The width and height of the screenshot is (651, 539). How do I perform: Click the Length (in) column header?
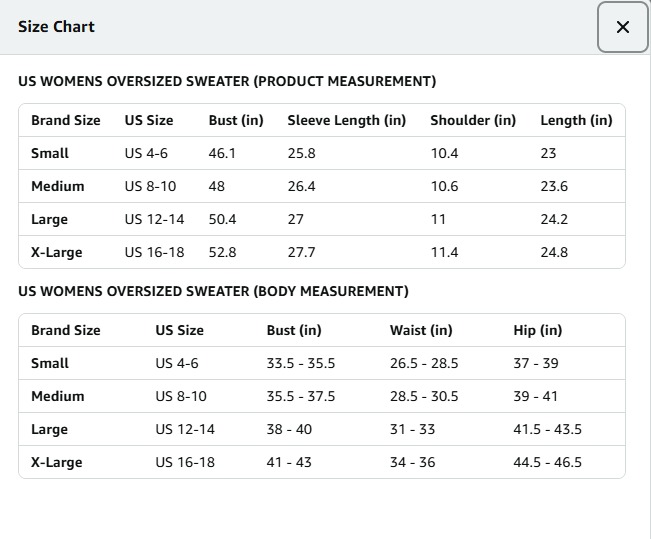pyautogui.click(x=576, y=120)
